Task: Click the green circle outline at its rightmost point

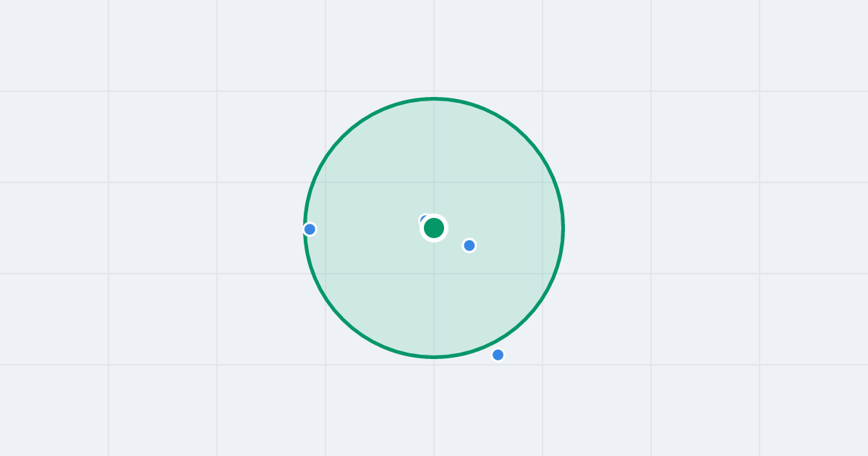Action: click(x=563, y=228)
